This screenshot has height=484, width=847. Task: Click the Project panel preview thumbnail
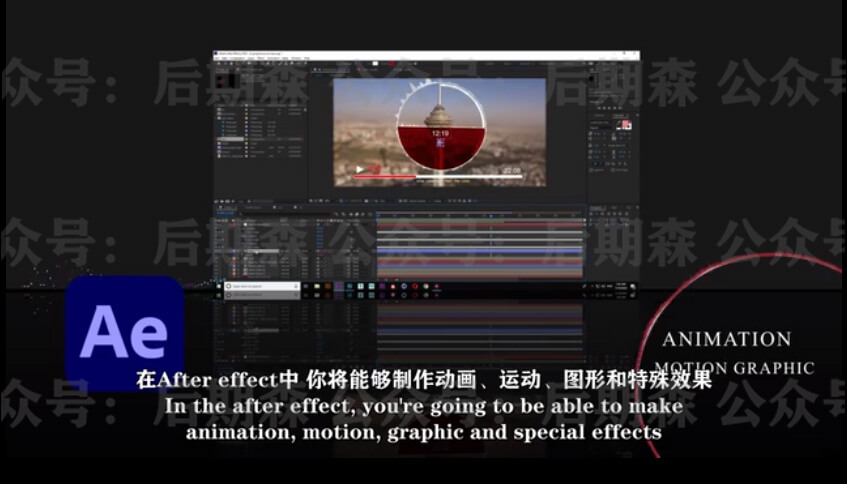click(225, 80)
